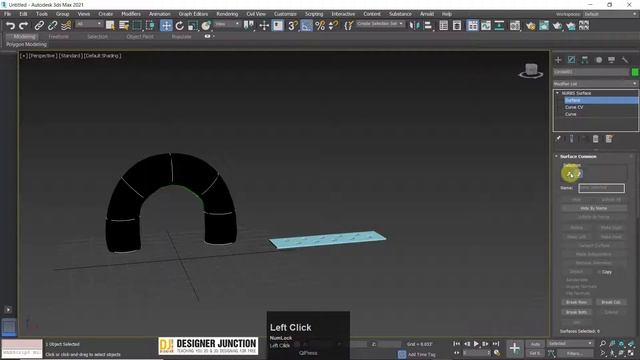Toggle the Keyboard Shortcut Override button
Screen dimensions: 640x360
pyautogui.click(x=278, y=26)
